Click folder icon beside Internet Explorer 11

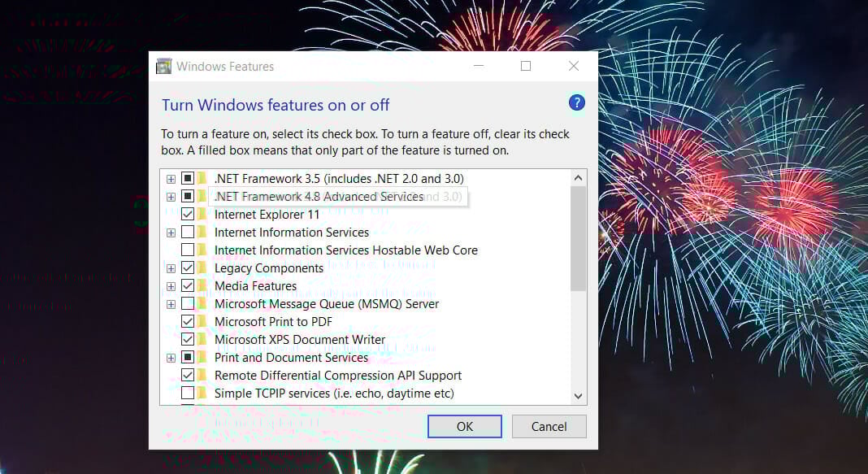202,215
